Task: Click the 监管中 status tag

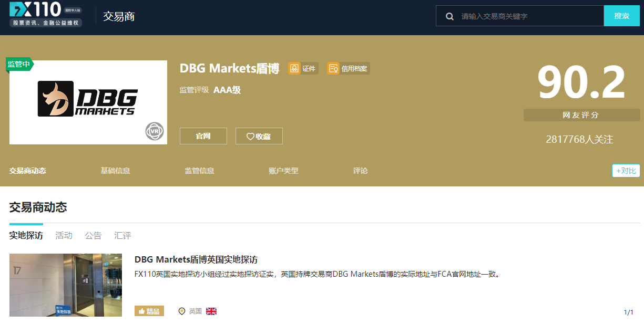Action: 19,64
